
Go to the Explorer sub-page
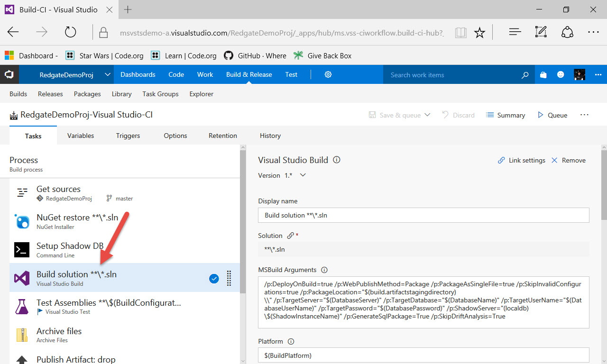tap(202, 94)
